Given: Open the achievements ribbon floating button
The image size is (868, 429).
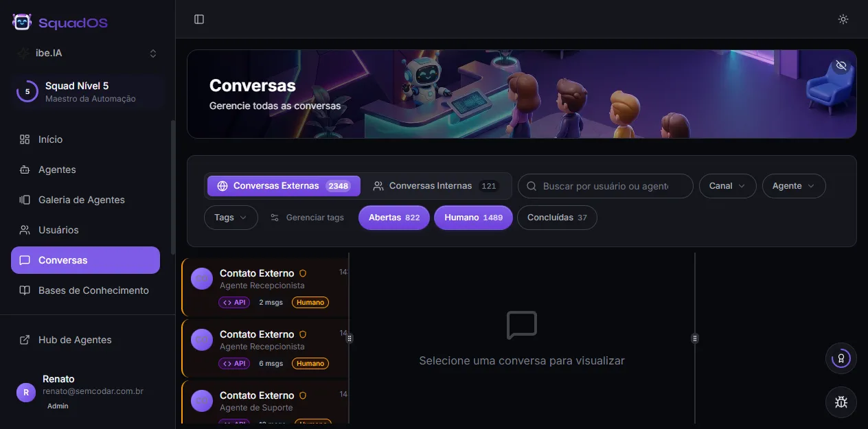Looking at the screenshot, I should pos(841,358).
